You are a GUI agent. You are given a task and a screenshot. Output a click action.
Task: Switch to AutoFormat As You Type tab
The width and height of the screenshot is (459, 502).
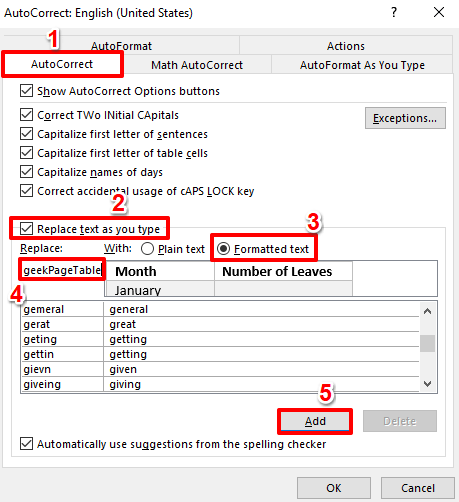pyautogui.click(x=362, y=65)
